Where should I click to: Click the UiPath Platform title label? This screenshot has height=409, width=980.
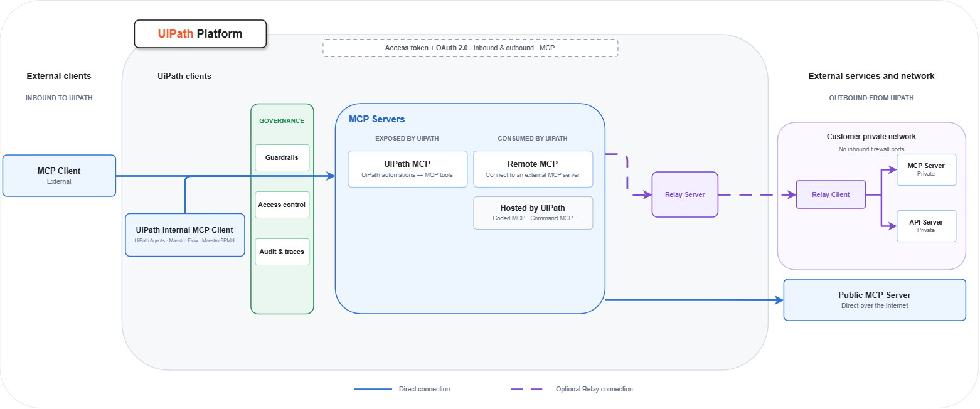coord(200,34)
